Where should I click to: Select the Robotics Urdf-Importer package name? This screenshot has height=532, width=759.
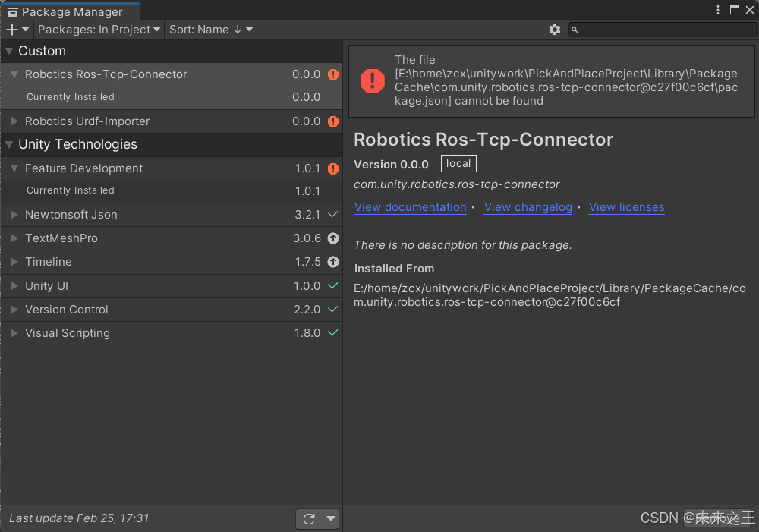(87, 121)
